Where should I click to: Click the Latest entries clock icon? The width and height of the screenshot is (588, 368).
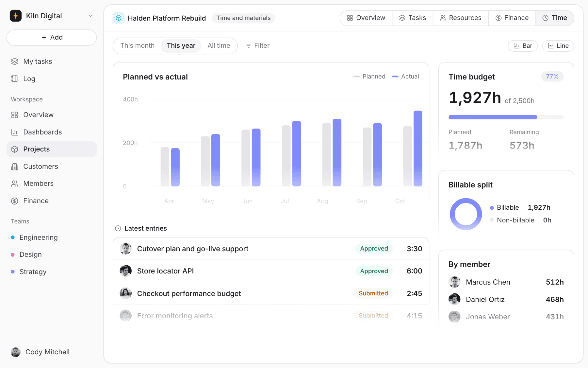tap(118, 228)
